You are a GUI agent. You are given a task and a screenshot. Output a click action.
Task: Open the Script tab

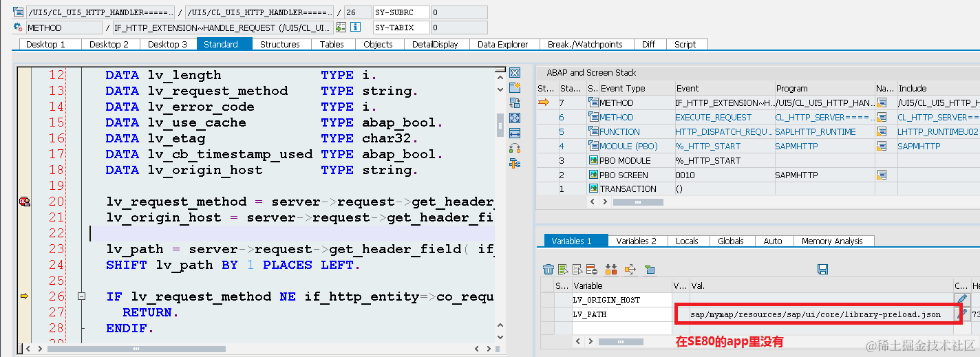(685, 44)
